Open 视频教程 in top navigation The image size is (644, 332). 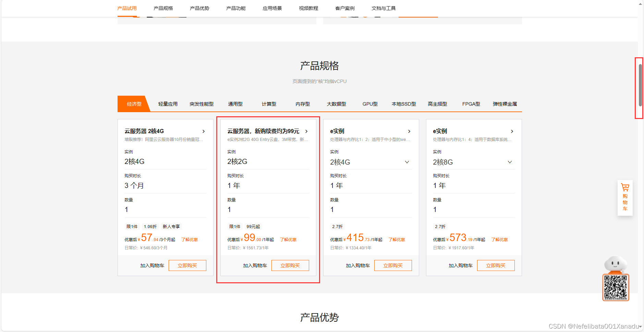308,8
